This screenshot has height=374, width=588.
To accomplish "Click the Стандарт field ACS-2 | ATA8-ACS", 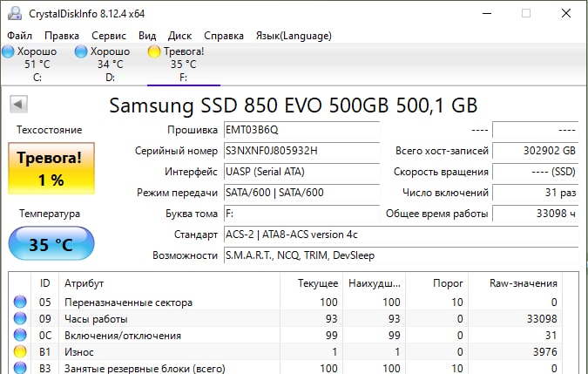I will point(402,235).
